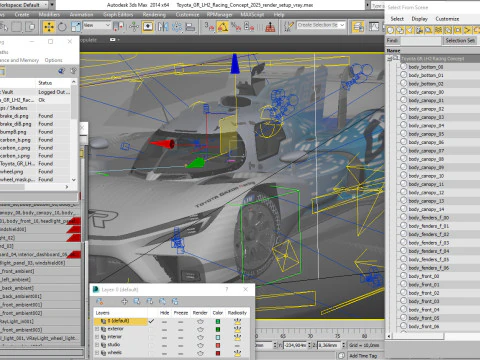This screenshot has height=360, width=480.
Task: Toggle Display Lights filter in Select From Scene
Action: coord(410,31)
